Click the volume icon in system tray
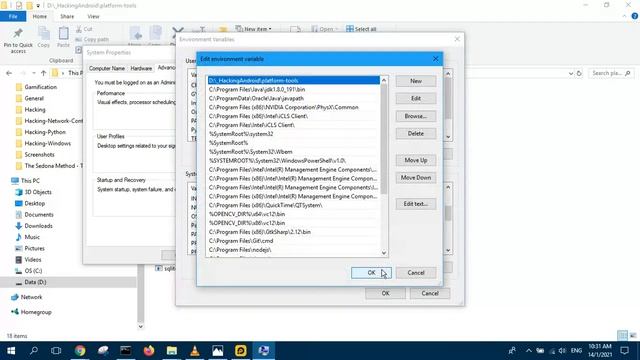This screenshot has height=360, width=640. 562,351
